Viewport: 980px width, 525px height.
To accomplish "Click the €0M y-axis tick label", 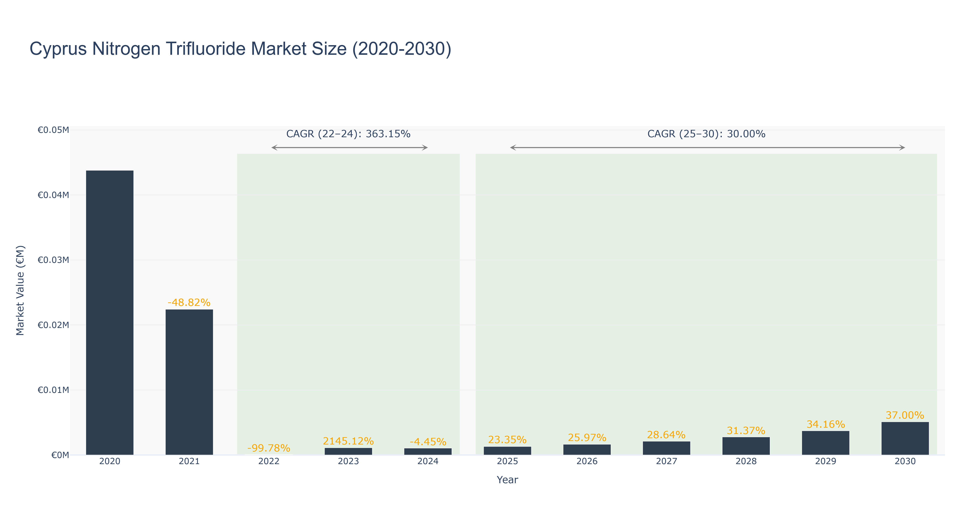I will 60,455.
